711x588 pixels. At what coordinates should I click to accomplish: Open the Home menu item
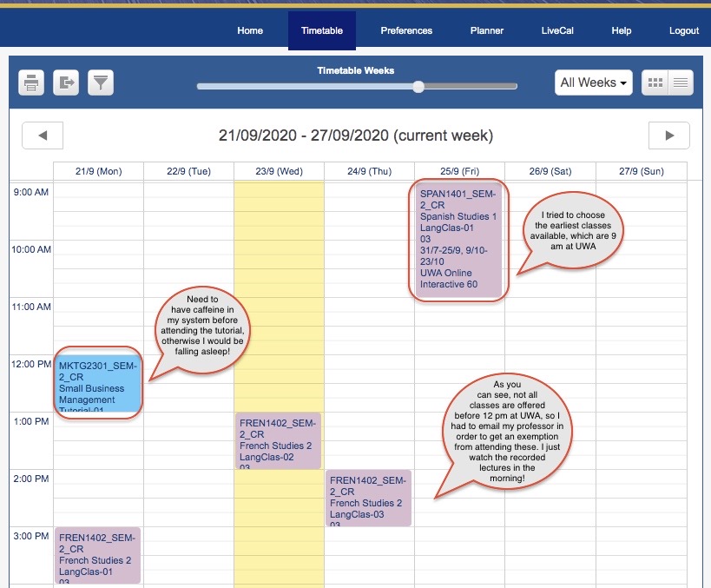coord(250,30)
